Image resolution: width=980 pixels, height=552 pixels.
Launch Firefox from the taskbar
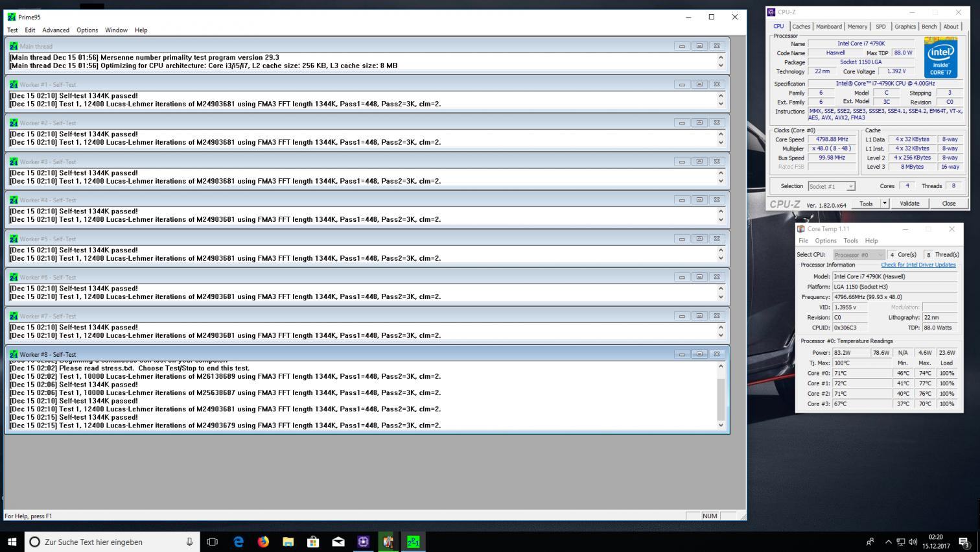click(x=263, y=542)
